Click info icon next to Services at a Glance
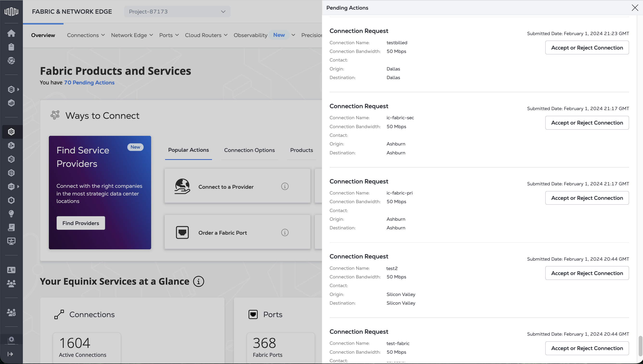 point(198,282)
